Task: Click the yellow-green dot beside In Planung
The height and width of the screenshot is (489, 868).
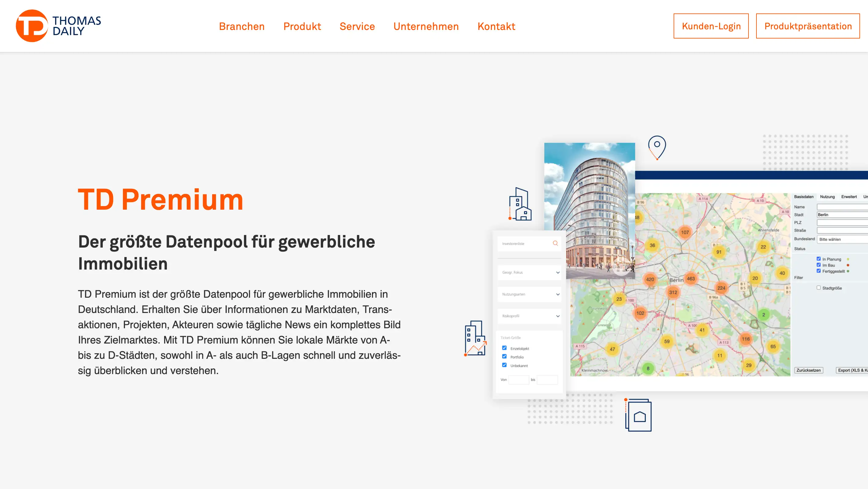Action: [x=848, y=259]
